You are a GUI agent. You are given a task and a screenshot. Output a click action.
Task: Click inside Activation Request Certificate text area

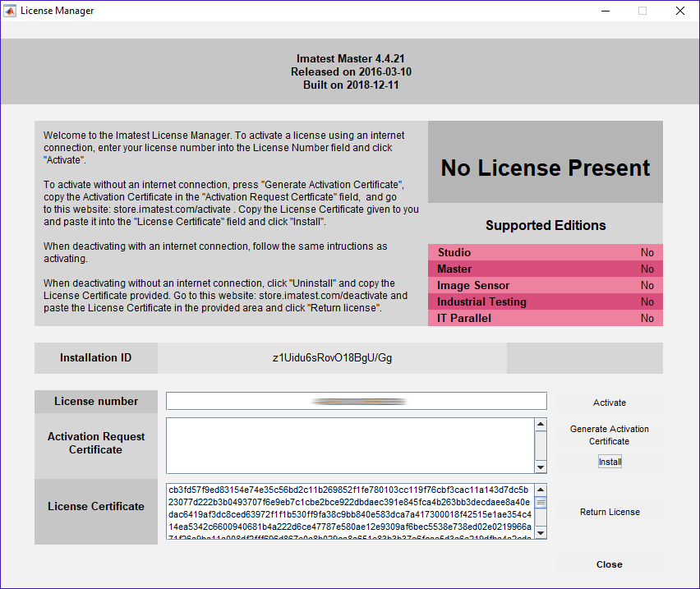pyautogui.click(x=351, y=445)
